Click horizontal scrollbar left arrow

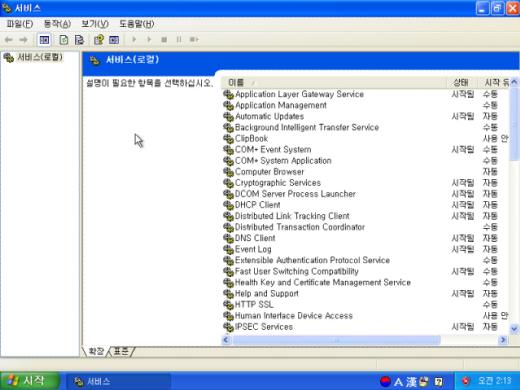click(x=226, y=340)
